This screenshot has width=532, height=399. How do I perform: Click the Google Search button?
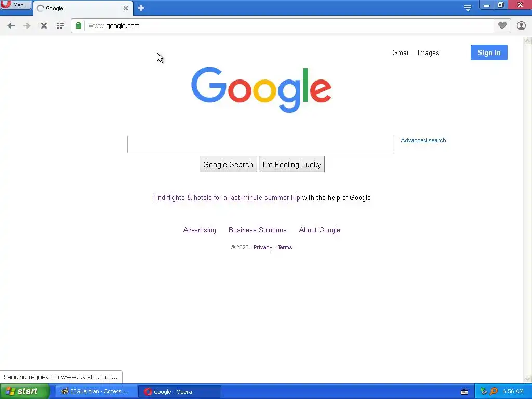tap(228, 165)
